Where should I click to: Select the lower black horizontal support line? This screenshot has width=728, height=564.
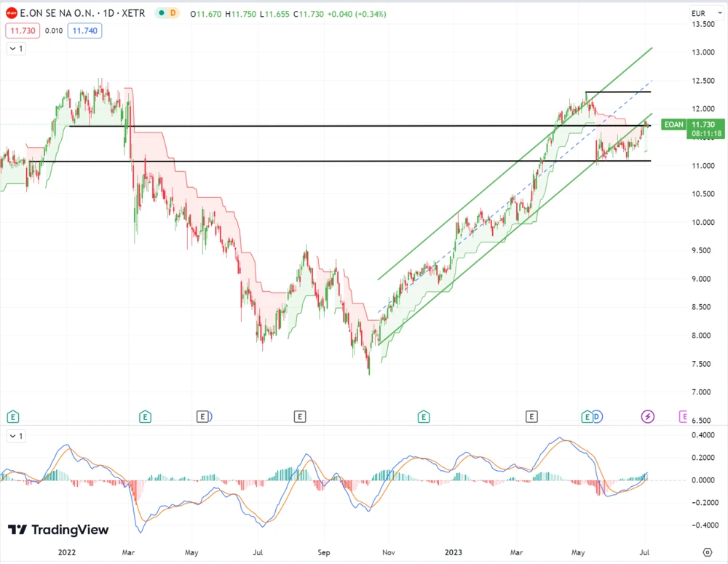tap(291, 161)
